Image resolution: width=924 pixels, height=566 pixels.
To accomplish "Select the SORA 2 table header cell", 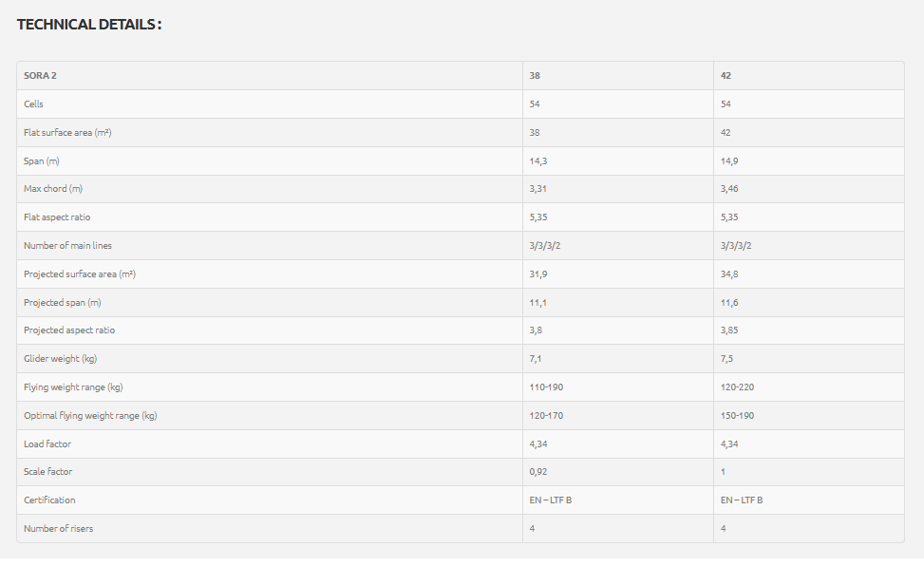I will click(x=41, y=76).
